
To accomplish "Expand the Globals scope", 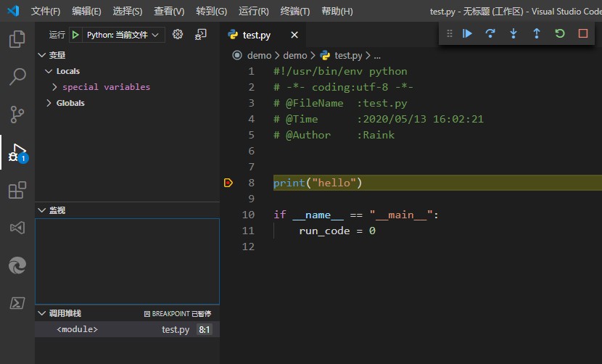I will (x=49, y=103).
